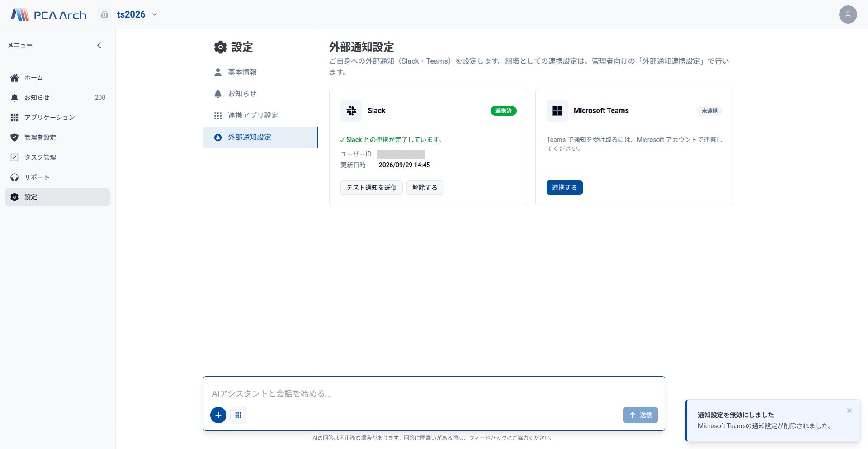Click the Slack logo icon
The height and width of the screenshot is (449, 868).
[351, 111]
